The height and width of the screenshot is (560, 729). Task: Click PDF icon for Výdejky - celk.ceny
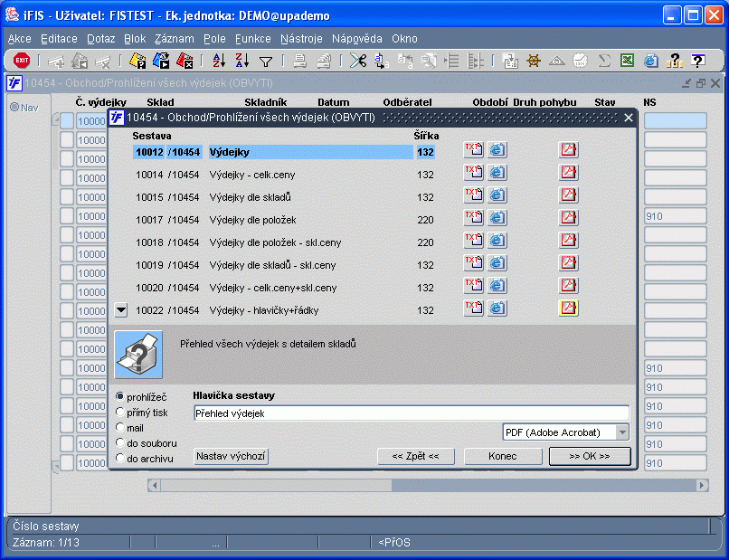pyautogui.click(x=568, y=173)
